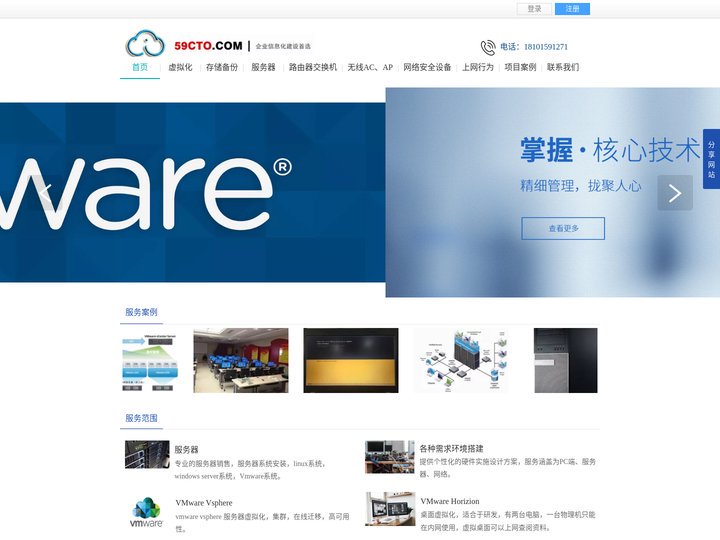Click the 精细管理，拢聚人心 banner subtitle
This screenshot has height=540, width=720.
pos(580,186)
